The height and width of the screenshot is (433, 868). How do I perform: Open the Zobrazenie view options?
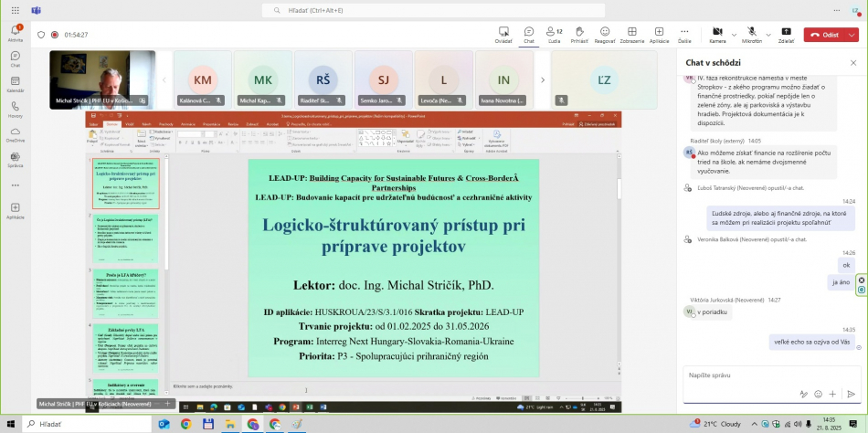click(x=631, y=33)
